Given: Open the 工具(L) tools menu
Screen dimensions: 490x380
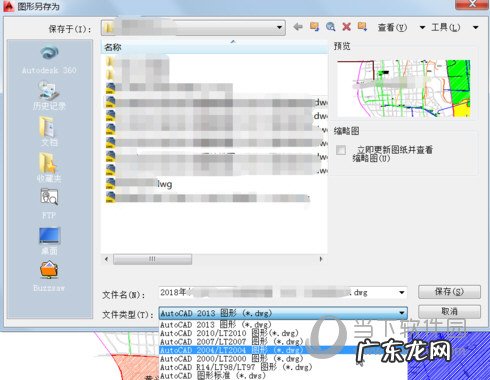Looking at the screenshot, I should (x=446, y=27).
